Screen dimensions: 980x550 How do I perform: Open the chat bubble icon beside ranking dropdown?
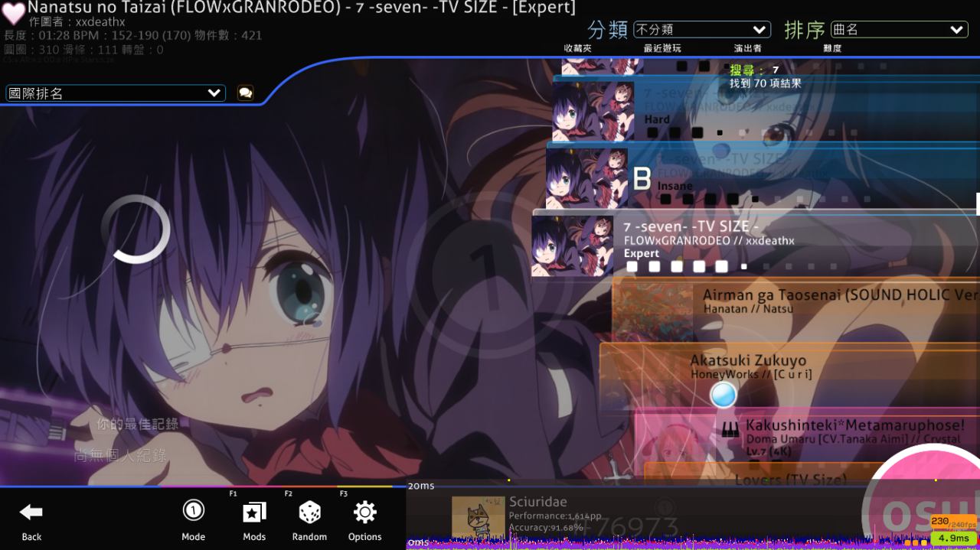coord(245,93)
